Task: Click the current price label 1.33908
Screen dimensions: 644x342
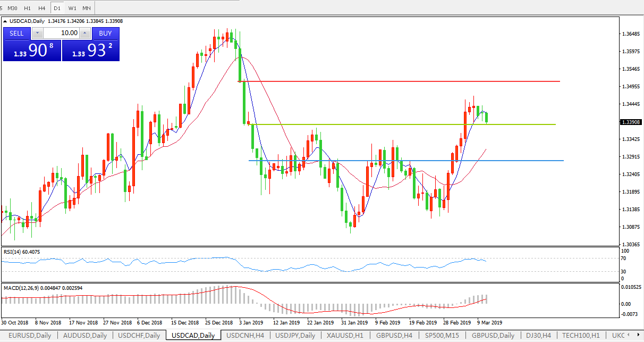Action: pyautogui.click(x=631, y=122)
